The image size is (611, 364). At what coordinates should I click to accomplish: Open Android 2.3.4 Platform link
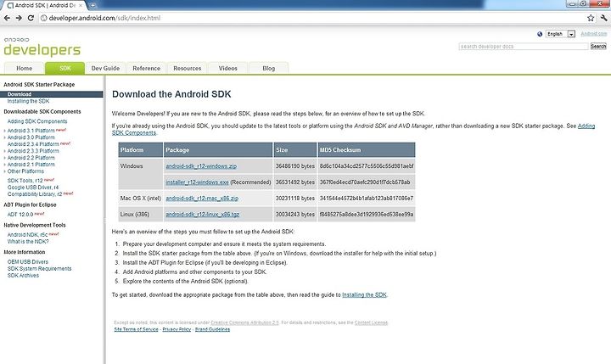(33, 144)
